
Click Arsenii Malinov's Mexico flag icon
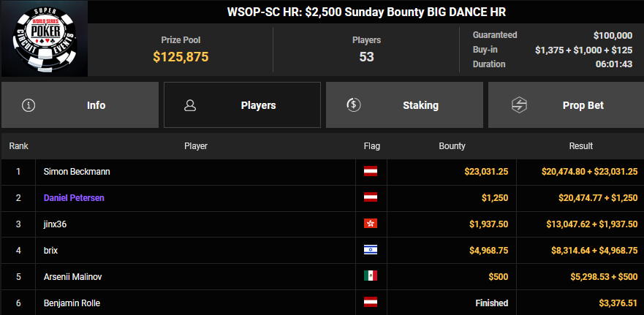[x=371, y=276]
